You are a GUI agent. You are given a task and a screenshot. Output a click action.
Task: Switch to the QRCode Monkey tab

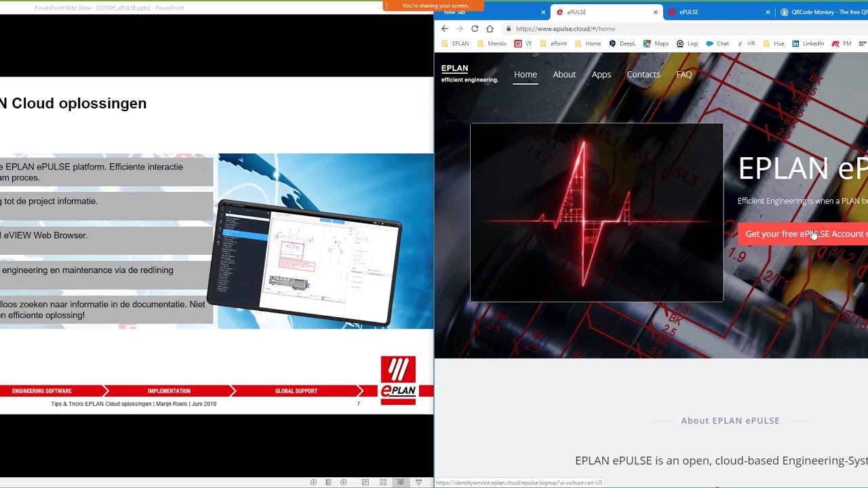pyautogui.click(x=822, y=12)
